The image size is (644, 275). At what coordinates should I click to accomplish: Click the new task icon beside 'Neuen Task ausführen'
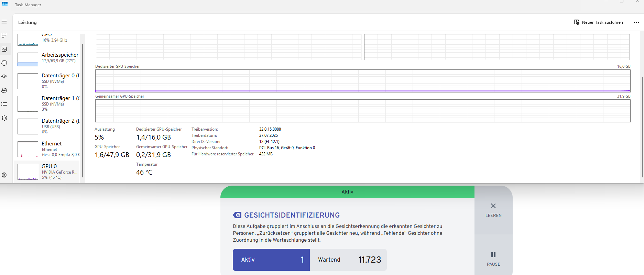577,22
